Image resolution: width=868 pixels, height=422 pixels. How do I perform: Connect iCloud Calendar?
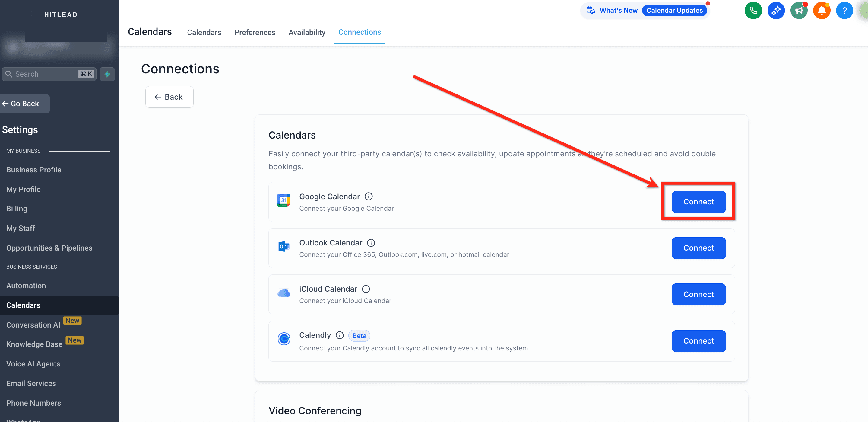point(698,294)
